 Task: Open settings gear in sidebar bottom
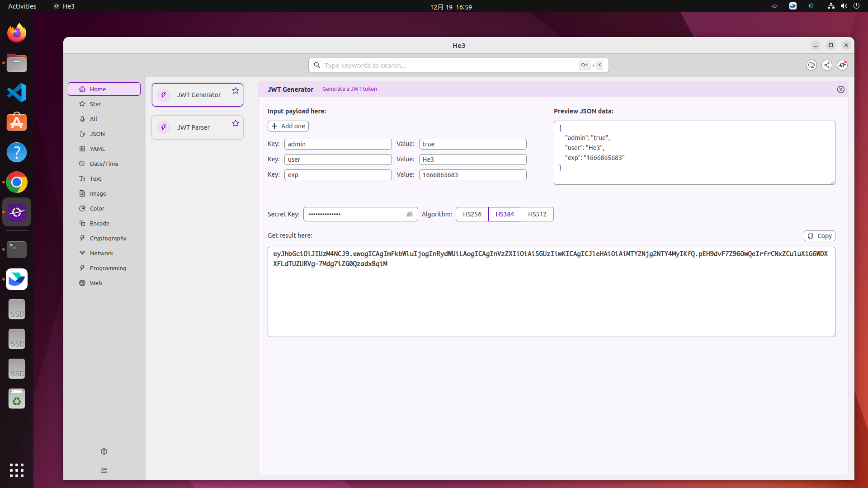point(104,451)
